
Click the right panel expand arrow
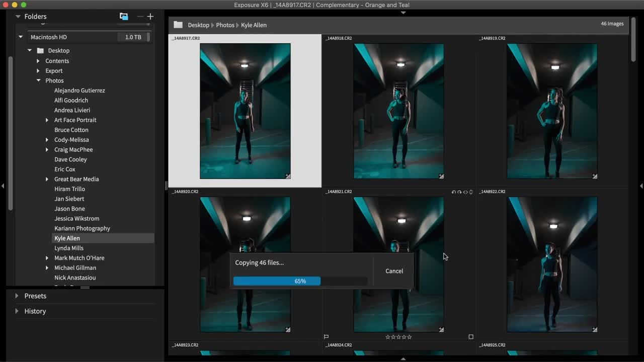[641, 186]
